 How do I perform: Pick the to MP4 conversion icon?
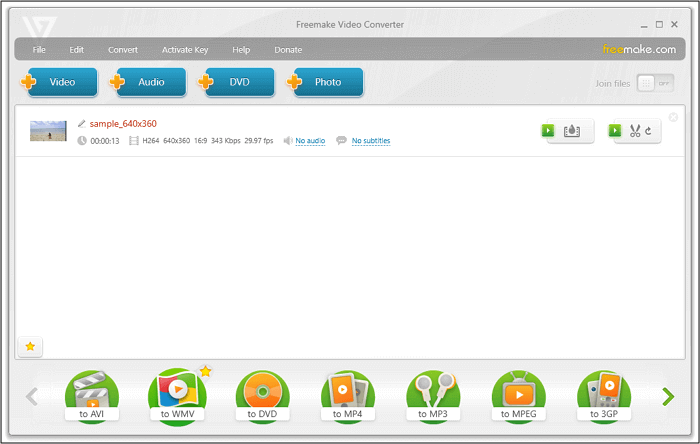coord(349,395)
